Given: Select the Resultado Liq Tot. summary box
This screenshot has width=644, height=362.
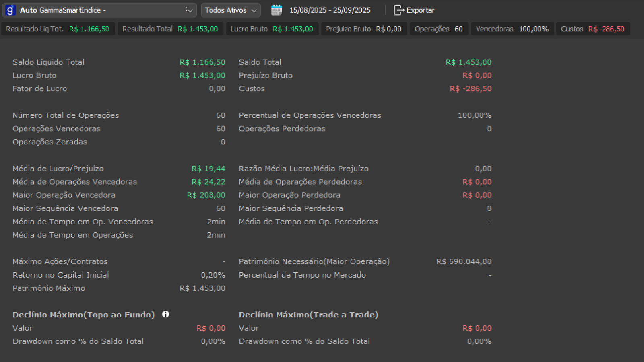Looking at the screenshot, I should coord(58,29).
